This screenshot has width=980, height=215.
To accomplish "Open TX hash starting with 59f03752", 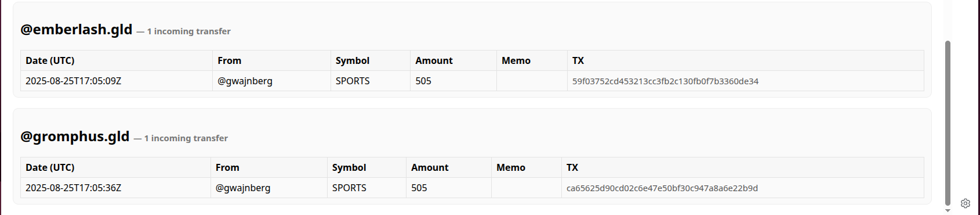I will tap(665, 81).
